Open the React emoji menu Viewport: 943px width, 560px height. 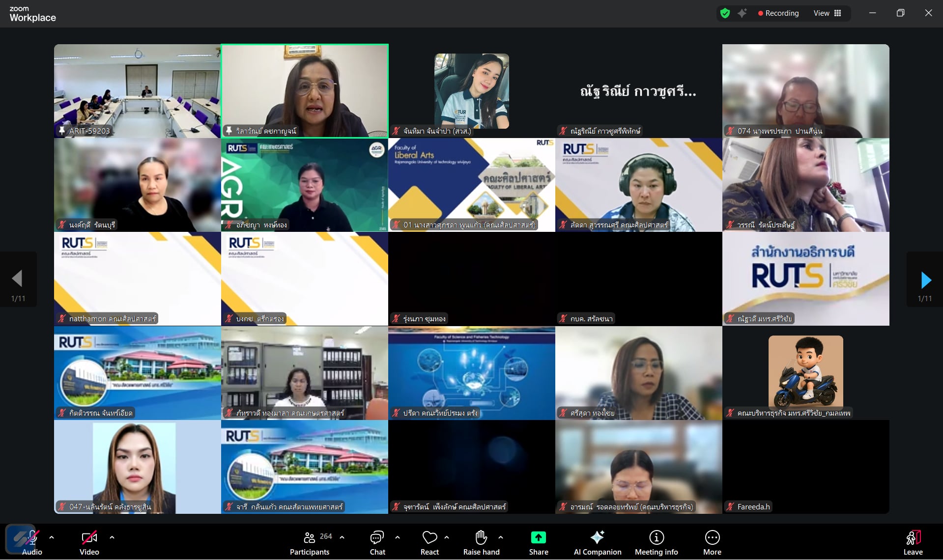pos(429,542)
